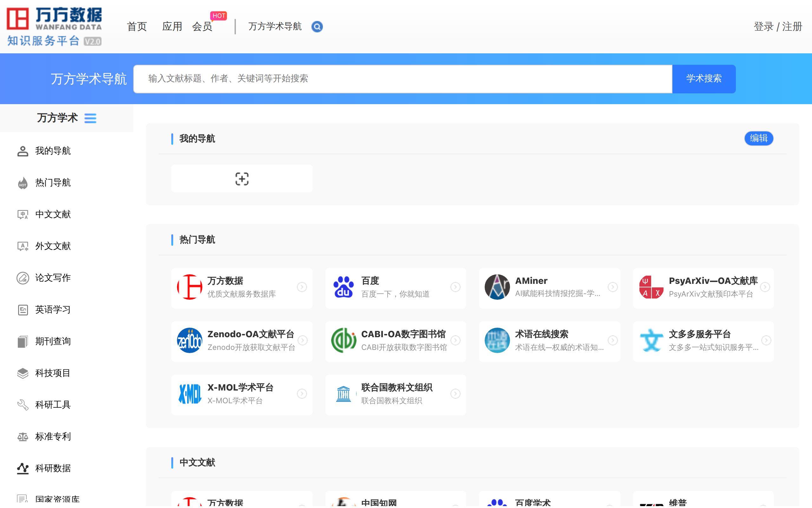Select 热门导航 text in the sidebar
Screen dimensions: 812x508
point(53,183)
